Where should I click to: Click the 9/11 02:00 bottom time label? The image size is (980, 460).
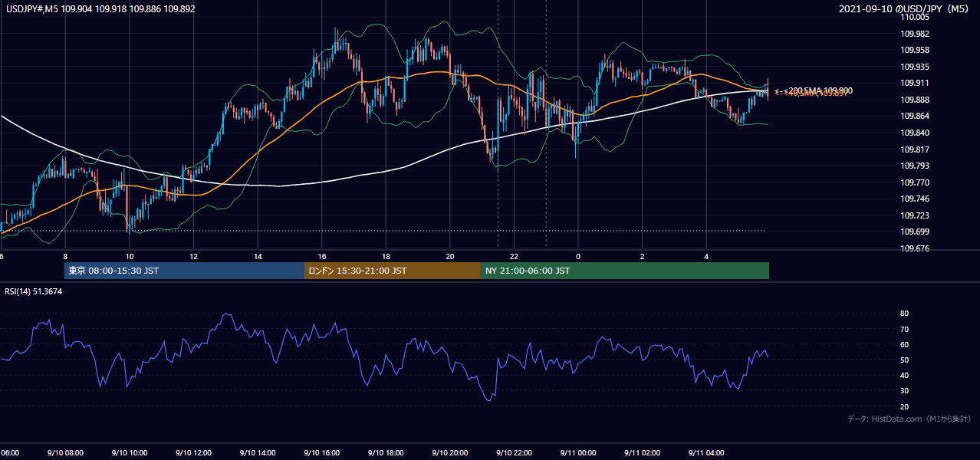tap(642, 453)
